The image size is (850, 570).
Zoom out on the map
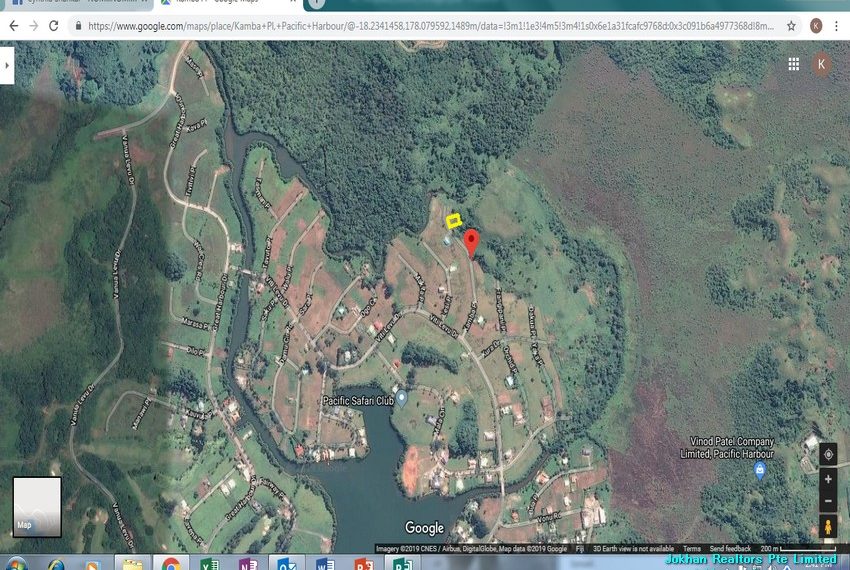point(828,501)
